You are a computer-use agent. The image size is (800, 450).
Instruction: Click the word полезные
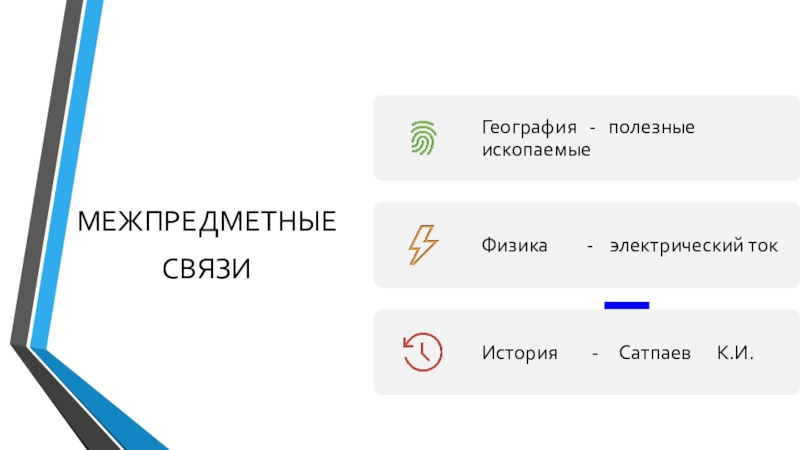(x=651, y=129)
